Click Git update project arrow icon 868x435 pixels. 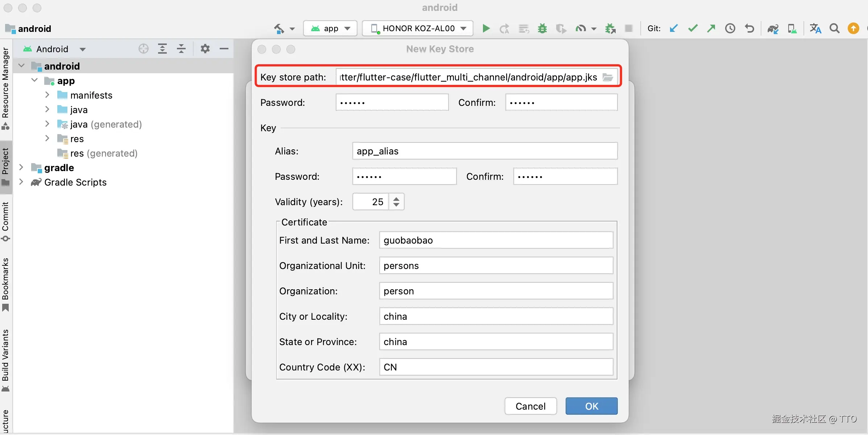pos(674,28)
